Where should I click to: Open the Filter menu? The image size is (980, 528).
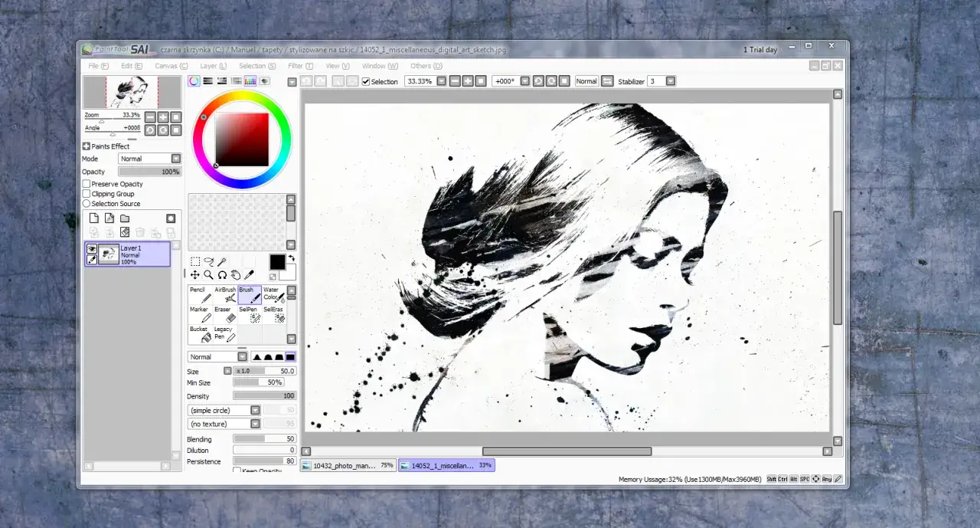tap(299, 66)
